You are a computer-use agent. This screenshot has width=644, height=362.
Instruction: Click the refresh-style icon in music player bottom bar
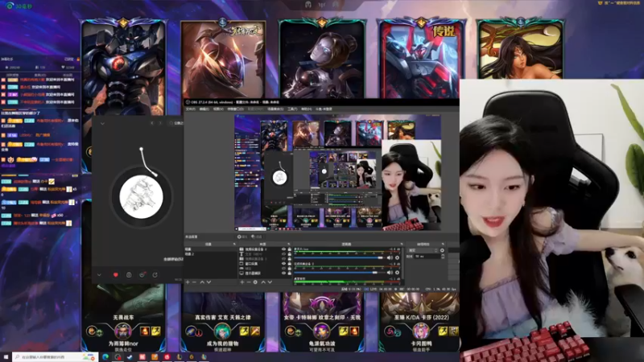point(155,274)
